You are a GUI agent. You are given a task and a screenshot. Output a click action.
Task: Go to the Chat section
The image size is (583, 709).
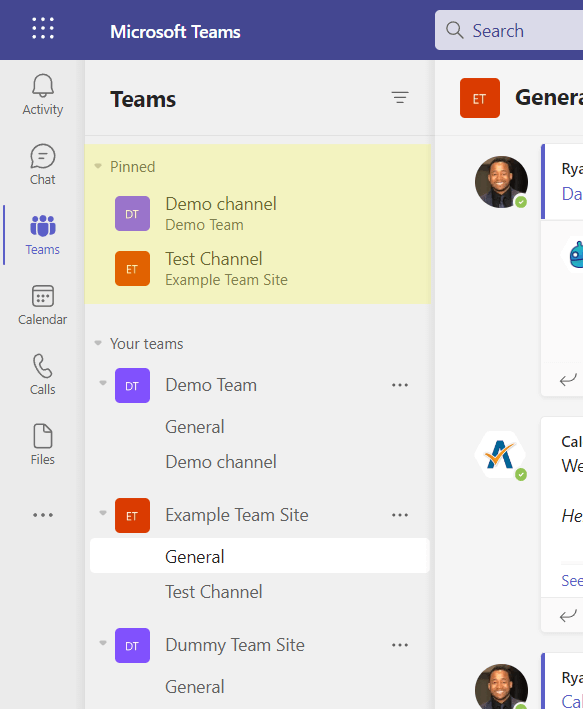(x=43, y=165)
